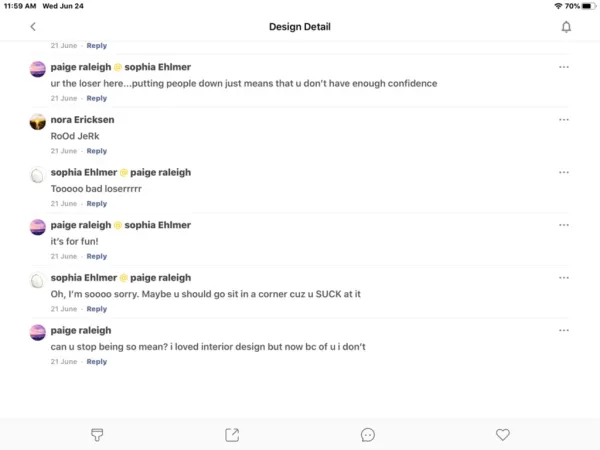This screenshot has height=450, width=600.
Task: Show options for the "ur the loser here" comment
Action: [x=564, y=67]
